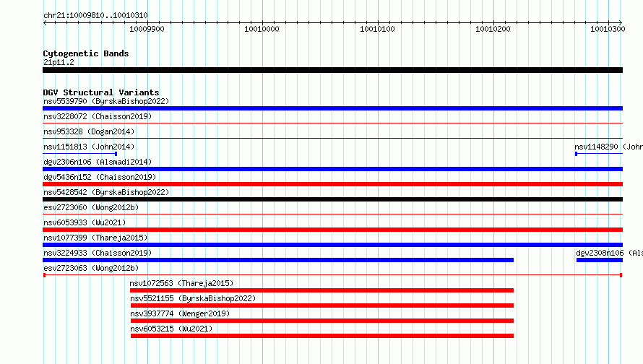The image size is (643, 364).
Task: Click the 10010200 ruler tick label
Action: 493,29
